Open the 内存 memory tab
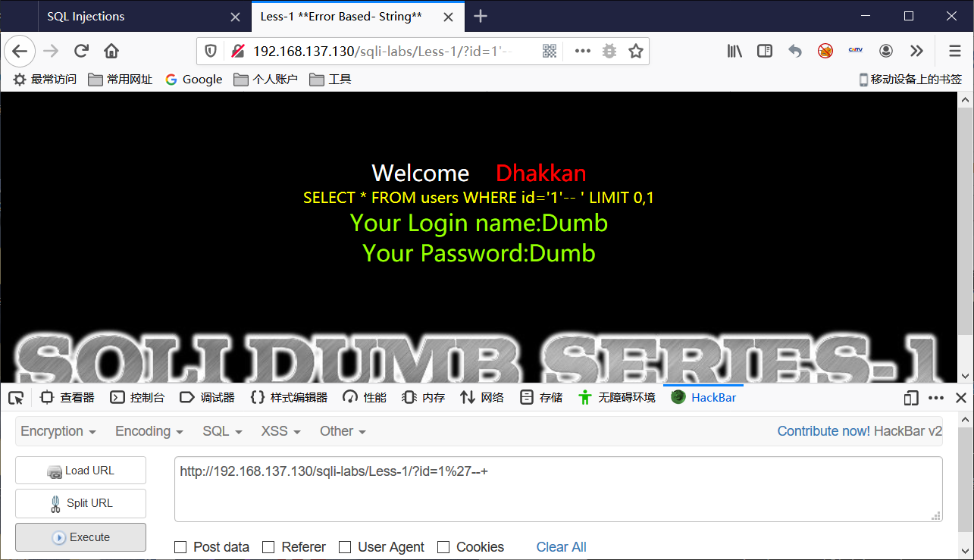Image resolution: width=974 pixels, height=560 pixels. pyautogui.click(x=424, y=397)
